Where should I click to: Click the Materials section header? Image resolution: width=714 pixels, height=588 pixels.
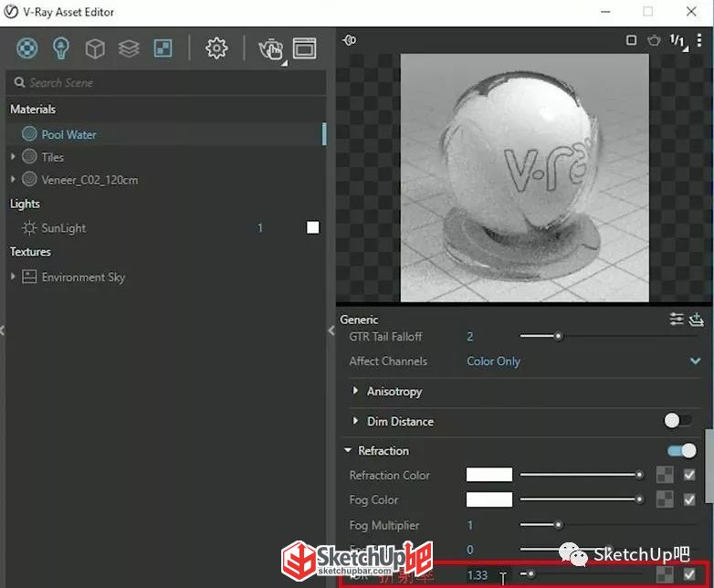pos(33,110)
